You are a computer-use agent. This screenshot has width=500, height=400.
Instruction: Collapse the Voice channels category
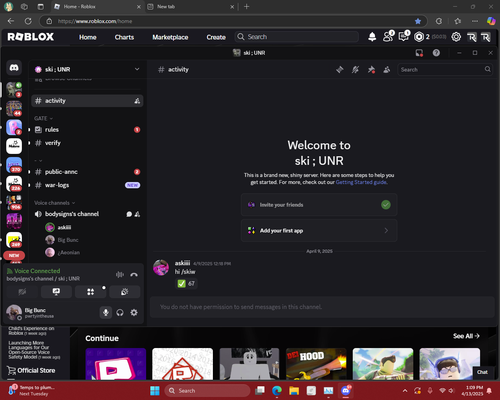tap(55, 203)
